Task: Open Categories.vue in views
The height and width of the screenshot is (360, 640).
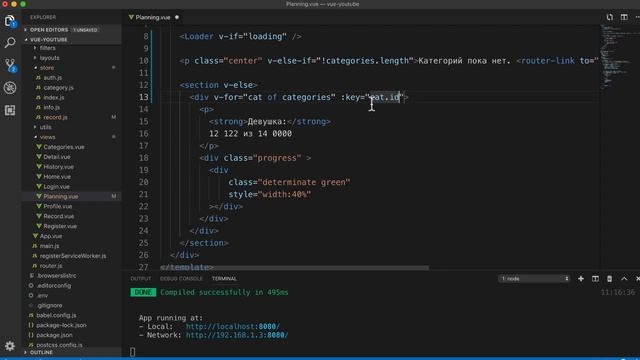Action: tap(64, 147)
